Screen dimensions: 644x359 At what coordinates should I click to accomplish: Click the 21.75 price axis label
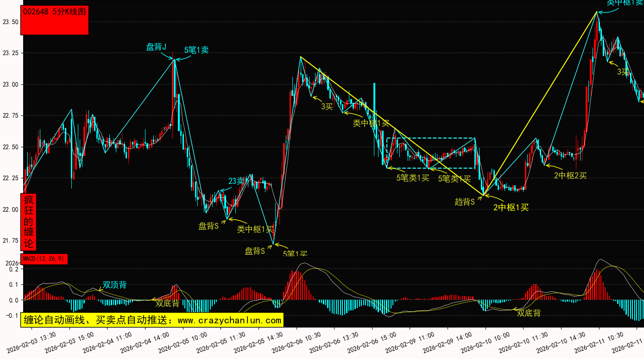[x=11, y=240]
